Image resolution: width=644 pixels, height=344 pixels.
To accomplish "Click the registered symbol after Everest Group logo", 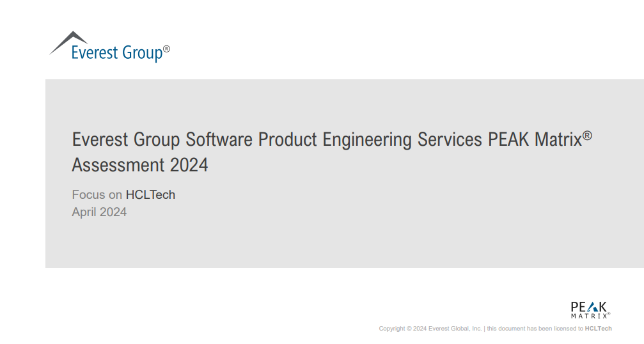I will (166, 49).
